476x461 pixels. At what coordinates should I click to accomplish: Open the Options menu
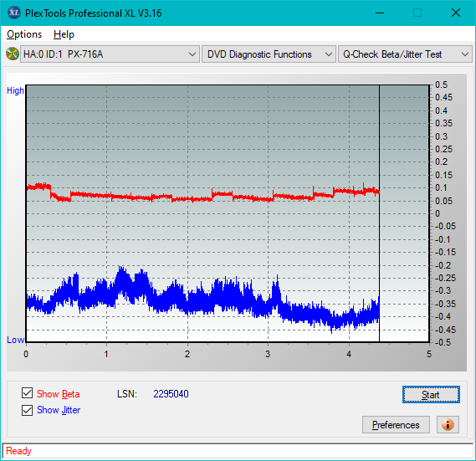coord(24,34)
